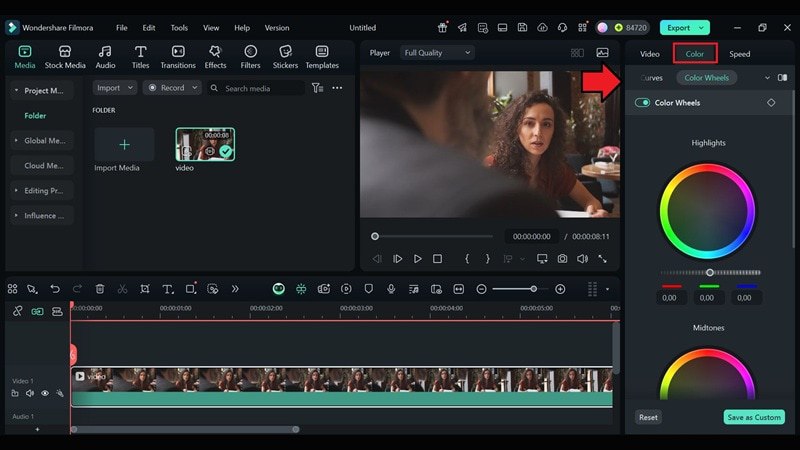Hide Video 1 track with eye icon
Image resolution: width=800 pixels, height=450 pixels.
pyautogui.click(x=45, y=393)
